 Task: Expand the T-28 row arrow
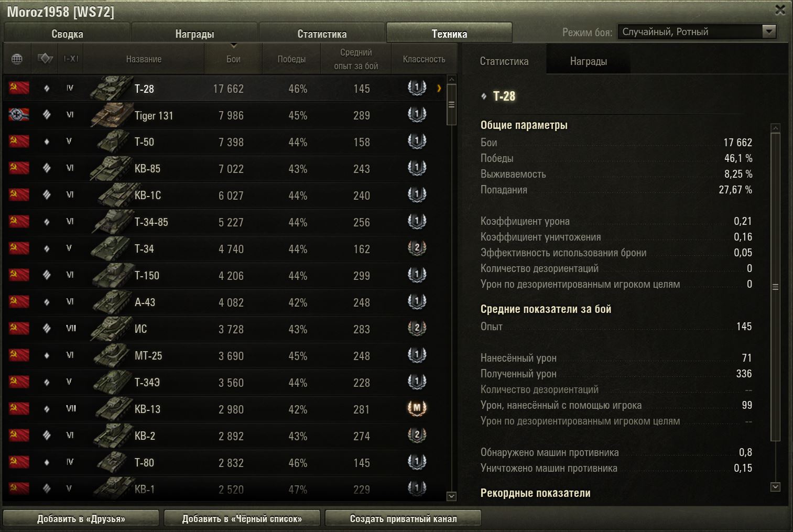439,88
